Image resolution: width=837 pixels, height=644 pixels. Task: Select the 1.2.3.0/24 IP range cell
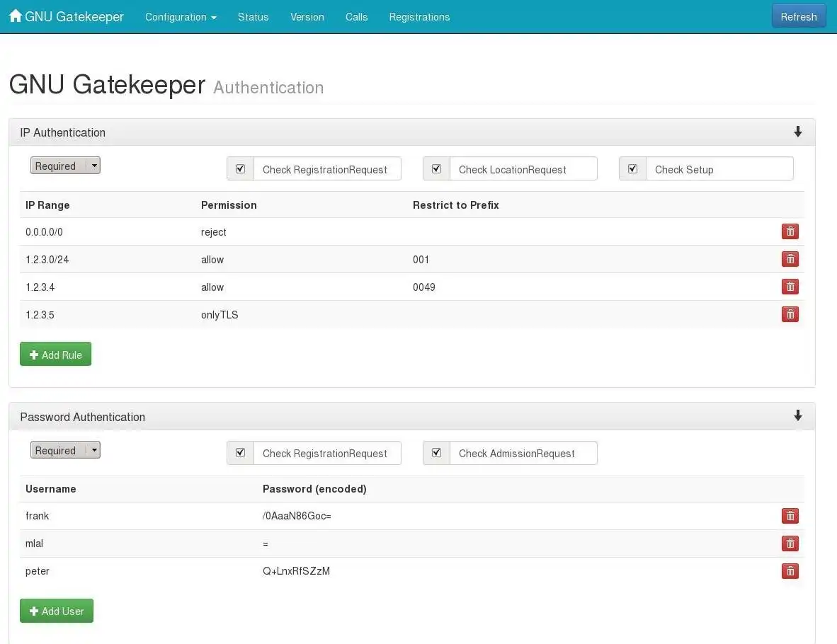tap(47, 260)
